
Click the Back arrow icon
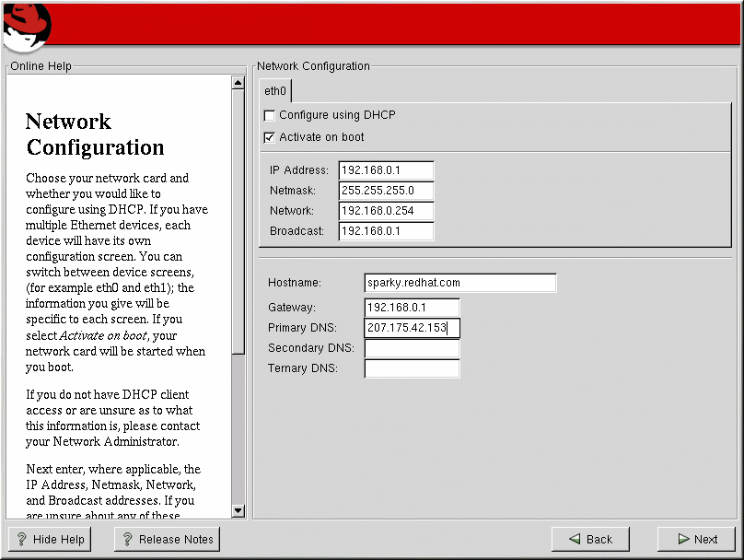(575, 539)
